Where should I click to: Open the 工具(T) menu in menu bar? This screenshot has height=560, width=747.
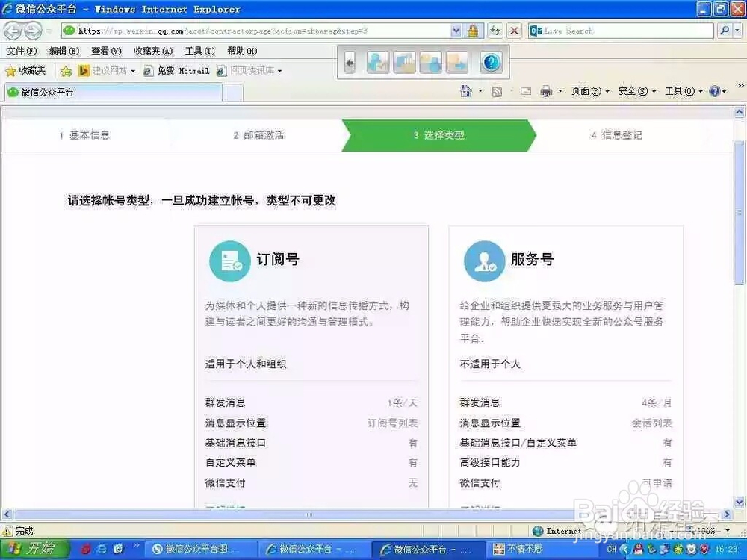click(199, 51)
